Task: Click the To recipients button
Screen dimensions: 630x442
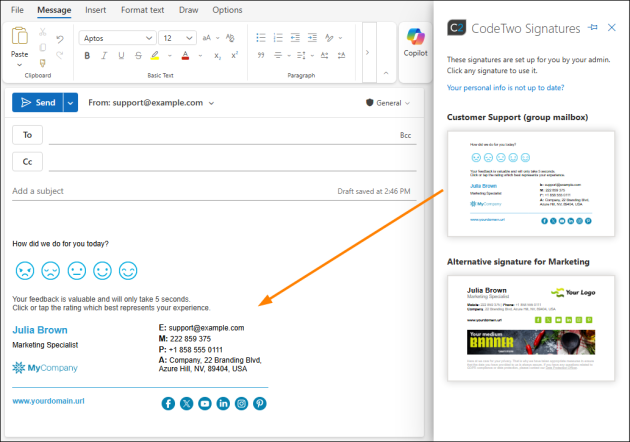Action: pyautogui.click(x=27, y=135)
